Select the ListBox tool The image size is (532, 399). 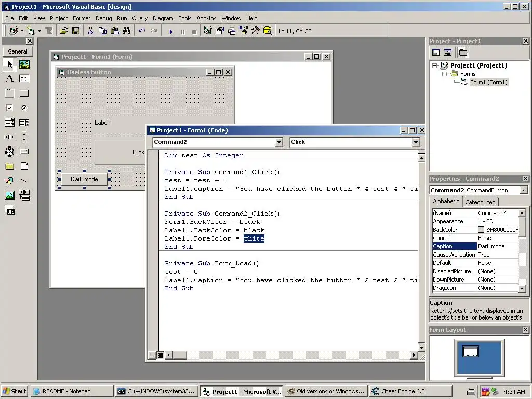coord(24,123)
